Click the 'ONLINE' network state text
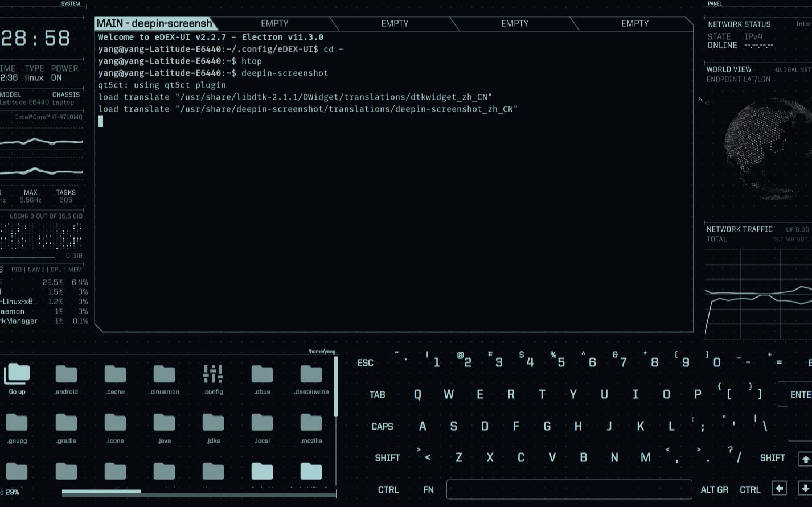This screenshot has height=507, width=812. click(x=722, y=46)
